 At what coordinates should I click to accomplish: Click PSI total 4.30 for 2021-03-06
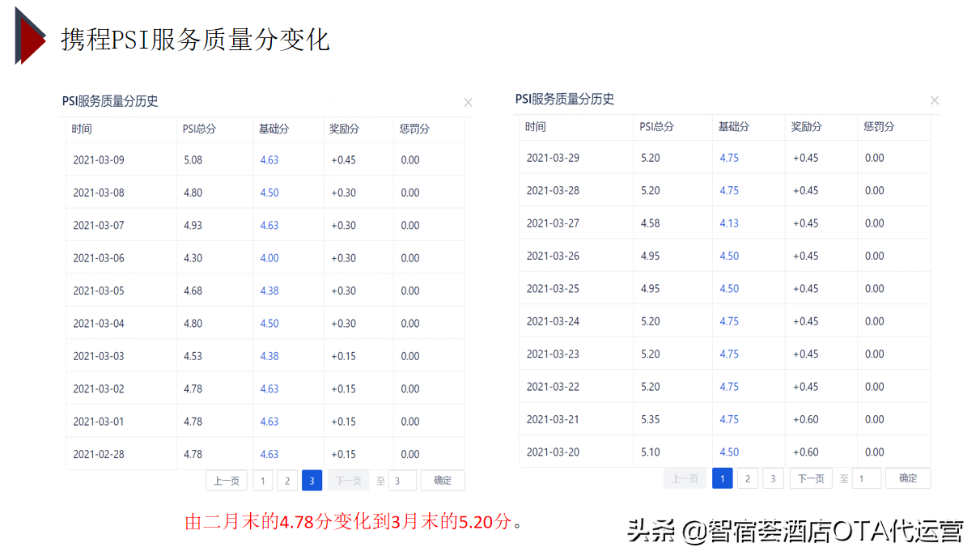pos(193,258)
